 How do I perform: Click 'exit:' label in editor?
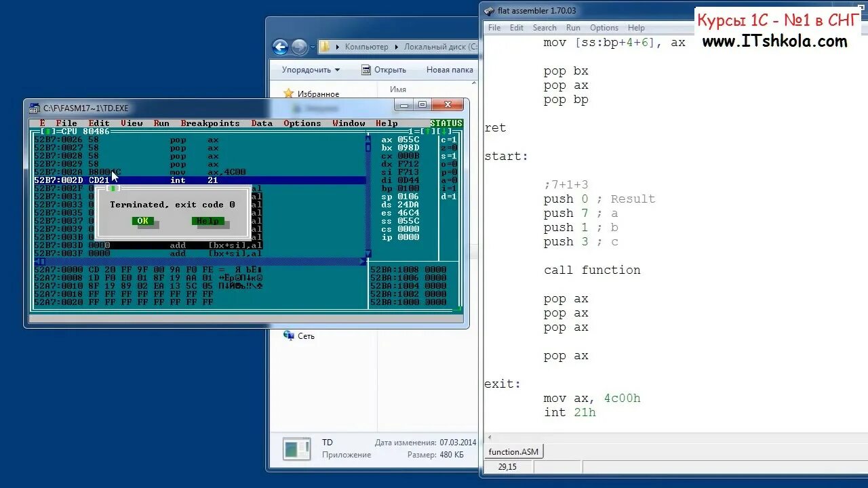click(502, 384)
